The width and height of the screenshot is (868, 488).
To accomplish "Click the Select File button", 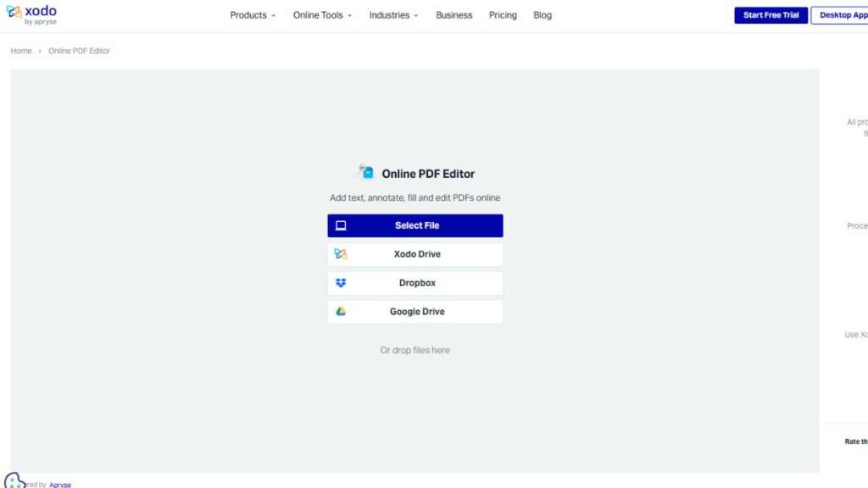I will (415, 225).
